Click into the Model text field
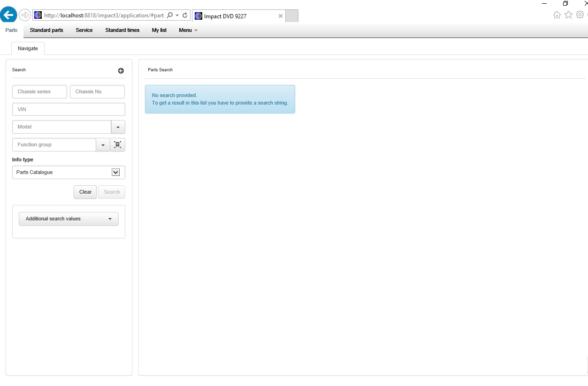Image resolution: width=588 pixels, height=386 pixels. pyautogui.click(x=61, y=127)
